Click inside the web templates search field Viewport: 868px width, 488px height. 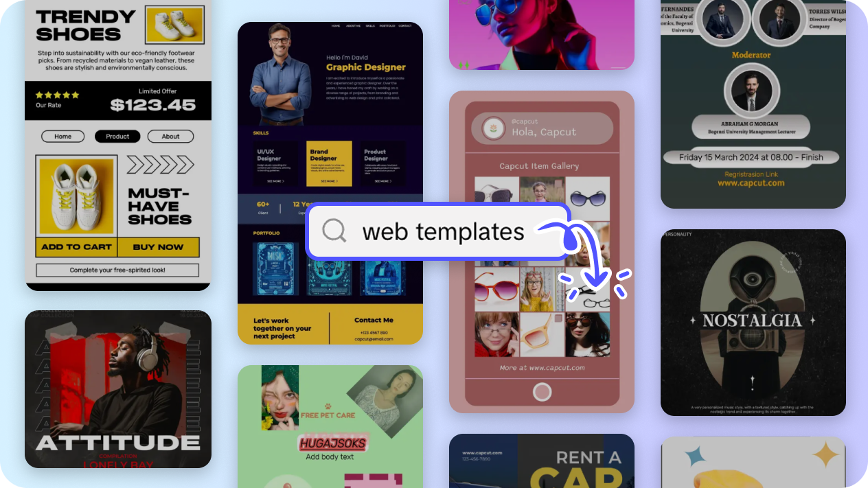(x=443, y=231)
